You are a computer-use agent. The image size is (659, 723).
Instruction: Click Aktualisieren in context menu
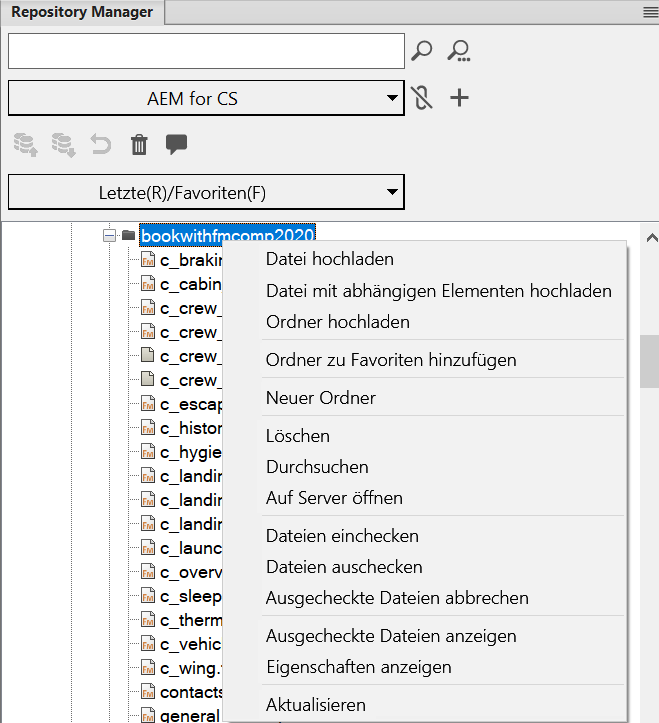click(x=316, y=705)
